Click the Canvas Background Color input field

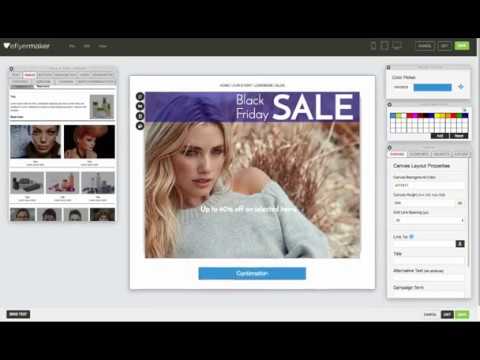(429, 185)
